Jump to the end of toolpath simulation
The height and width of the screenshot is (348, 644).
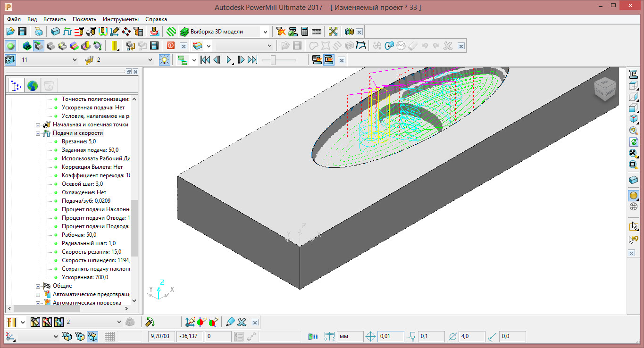[x=252, y=60]
